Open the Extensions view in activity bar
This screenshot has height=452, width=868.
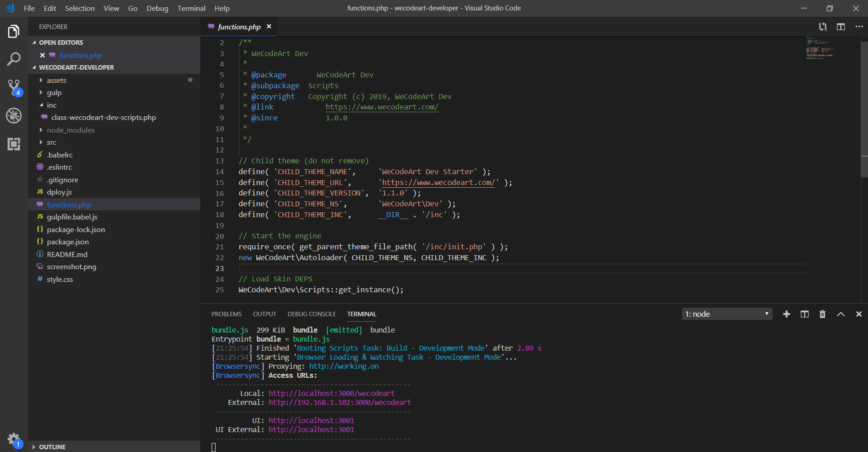coord(14,144)
